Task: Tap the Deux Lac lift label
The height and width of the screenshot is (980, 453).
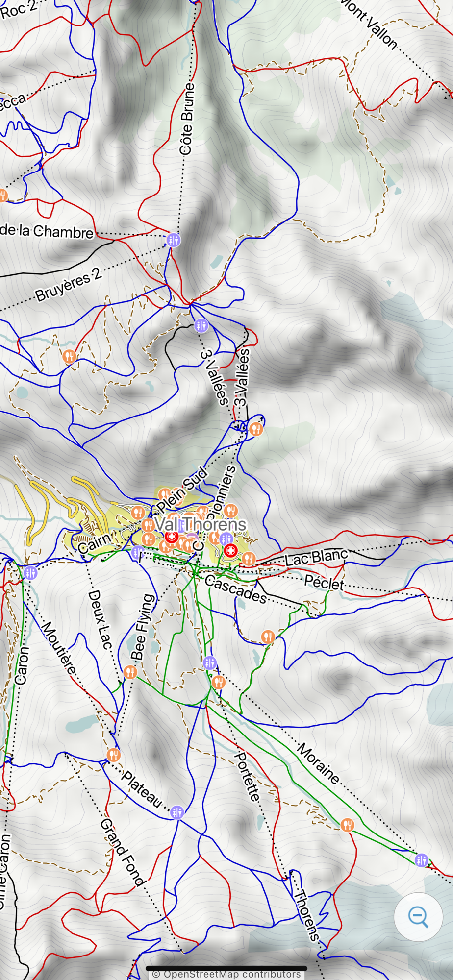Action: pyautogui.click(x=100, y=620)
